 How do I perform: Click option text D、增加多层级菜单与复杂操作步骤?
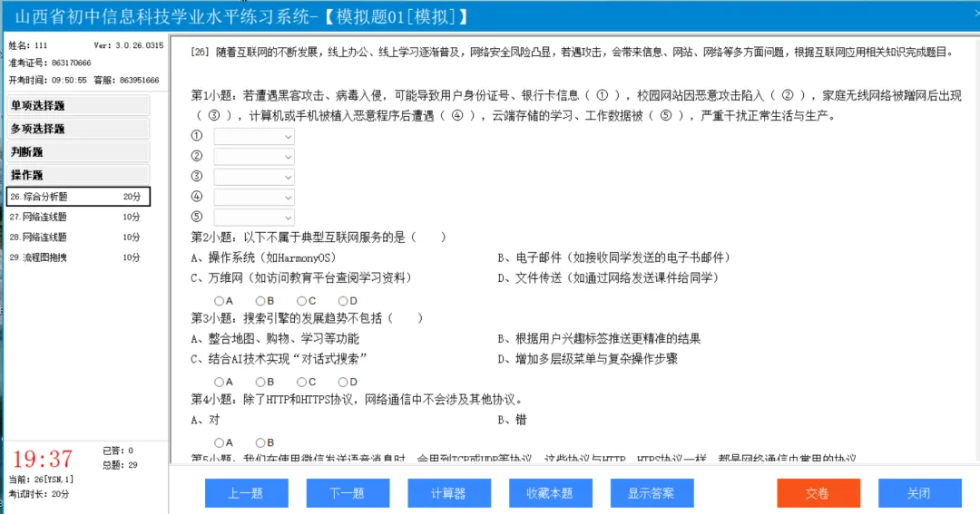pos(587,358)
